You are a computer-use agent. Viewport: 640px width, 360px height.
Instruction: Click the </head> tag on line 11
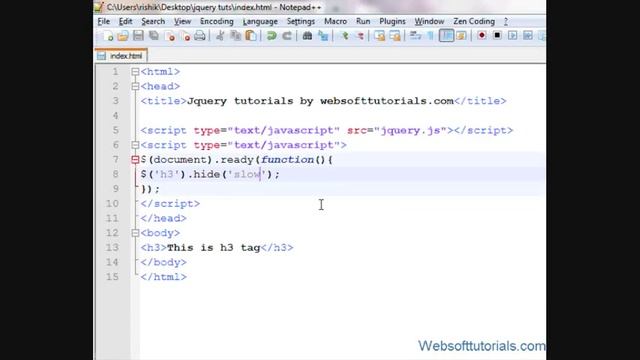(x=163, y=218)
